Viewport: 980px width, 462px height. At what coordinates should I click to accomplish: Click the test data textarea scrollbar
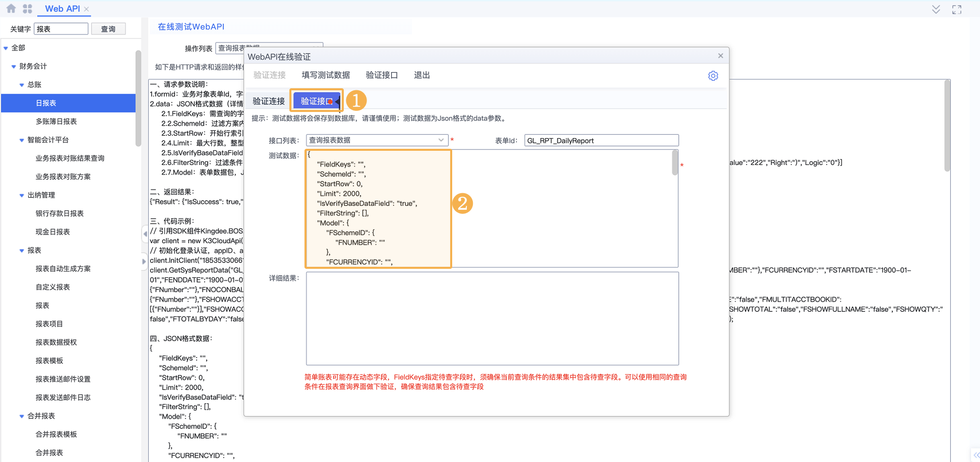click(675, 163)
